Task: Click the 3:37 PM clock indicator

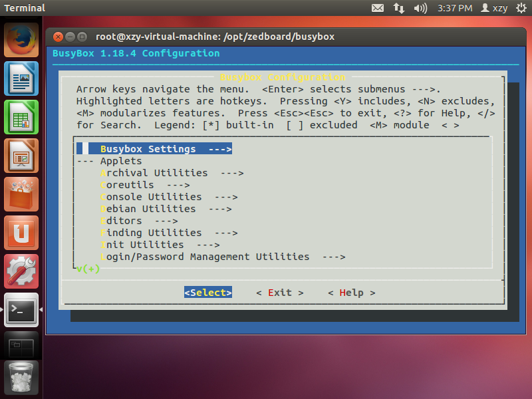Action: tap(455, 8)
